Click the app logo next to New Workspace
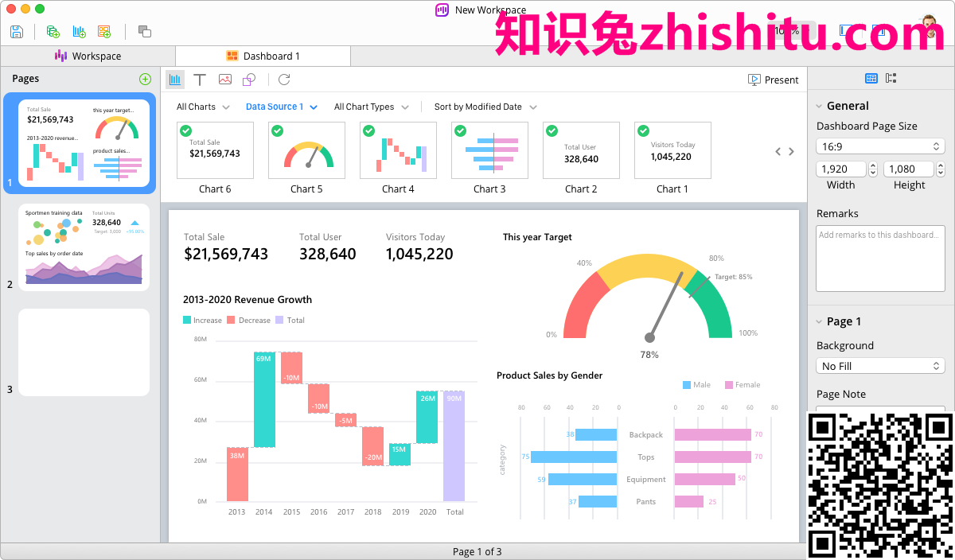Image resolution: width=955 pixels, height=560 pixels. pyautogui.click(x=442, y=10)
